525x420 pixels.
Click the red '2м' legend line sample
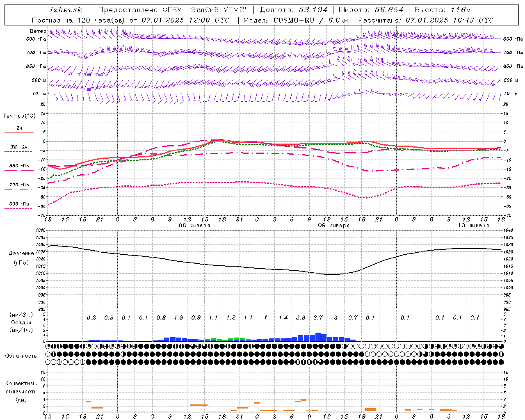click(19, 132)
